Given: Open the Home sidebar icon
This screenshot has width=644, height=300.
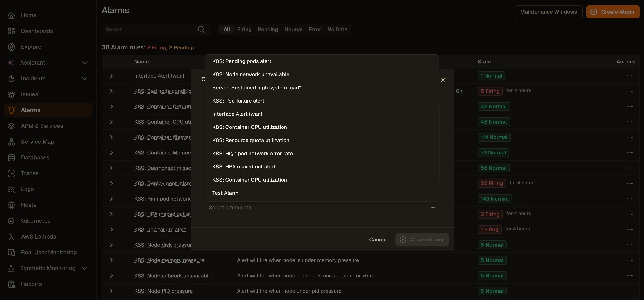Looking at the screenshot, I should [x=11, y=15].
